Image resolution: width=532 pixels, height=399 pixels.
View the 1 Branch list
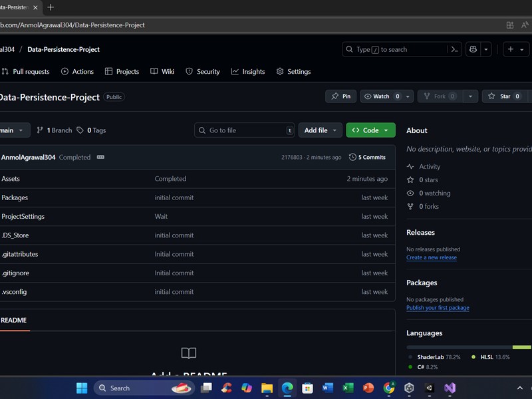point(55,130)
